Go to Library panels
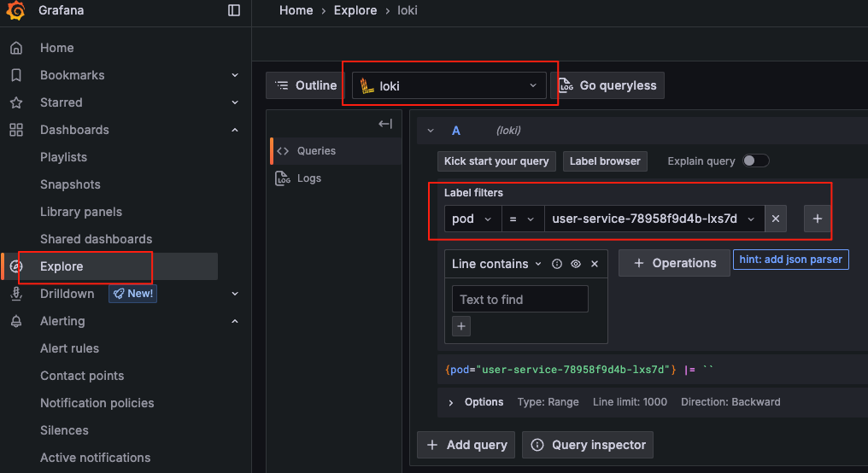The height and width of the screenshot is (473, 868). [x=81, y=212]
